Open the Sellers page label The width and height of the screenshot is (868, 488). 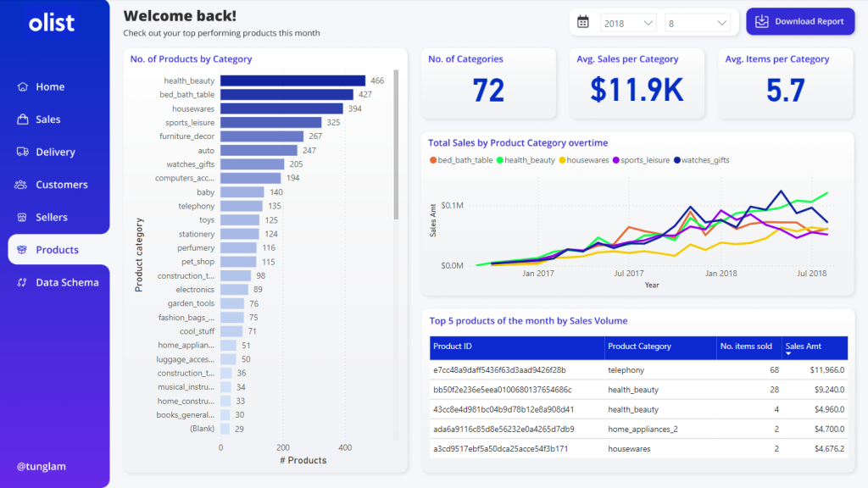tap(51, 218)
